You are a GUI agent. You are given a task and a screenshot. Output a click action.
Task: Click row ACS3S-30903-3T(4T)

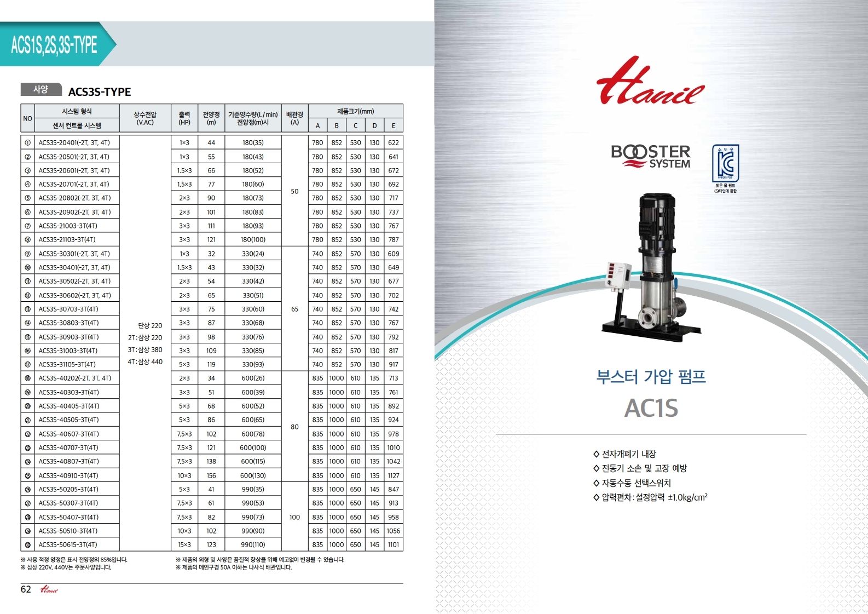click(212, 337)
